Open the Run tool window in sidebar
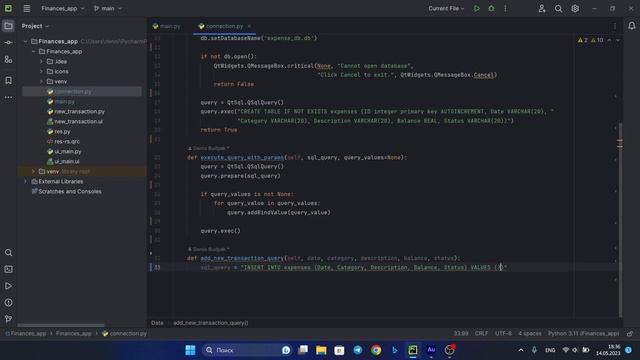 [x=8, y=286]
